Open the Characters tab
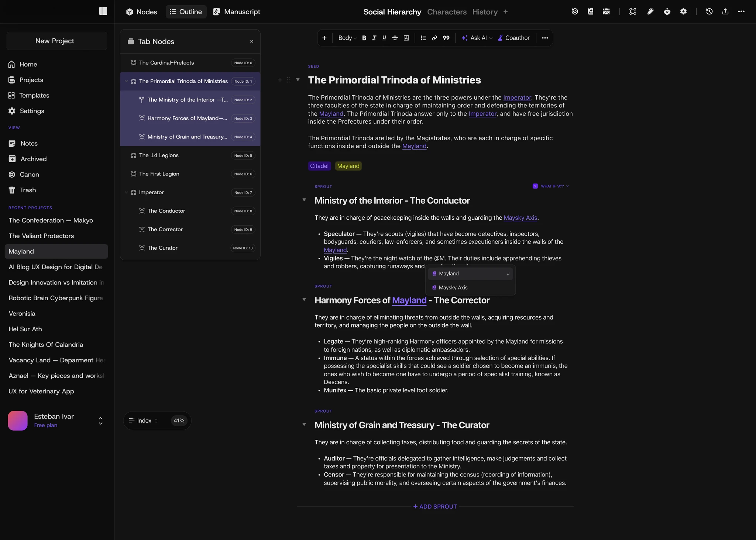This screenshot has width=756, height=540. click(x=447, y=12)
